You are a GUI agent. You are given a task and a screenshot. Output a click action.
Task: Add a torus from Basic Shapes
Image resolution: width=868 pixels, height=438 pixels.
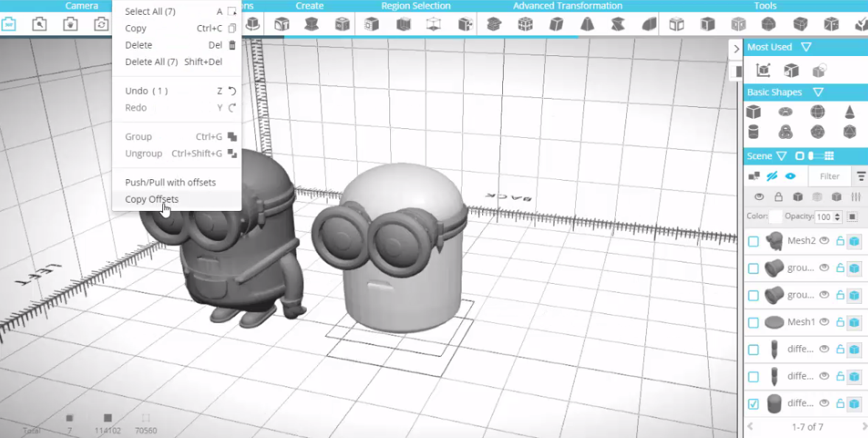[x=785, y=112]
